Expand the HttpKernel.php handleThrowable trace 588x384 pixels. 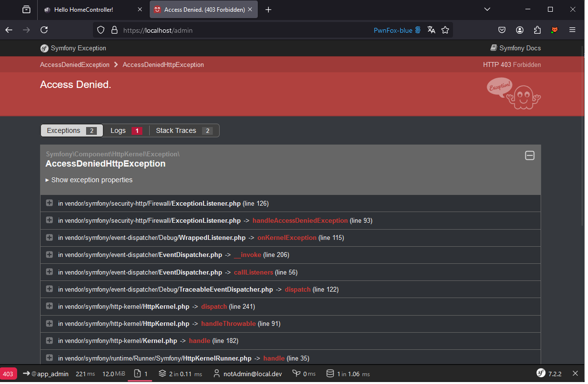coord(49,323)
